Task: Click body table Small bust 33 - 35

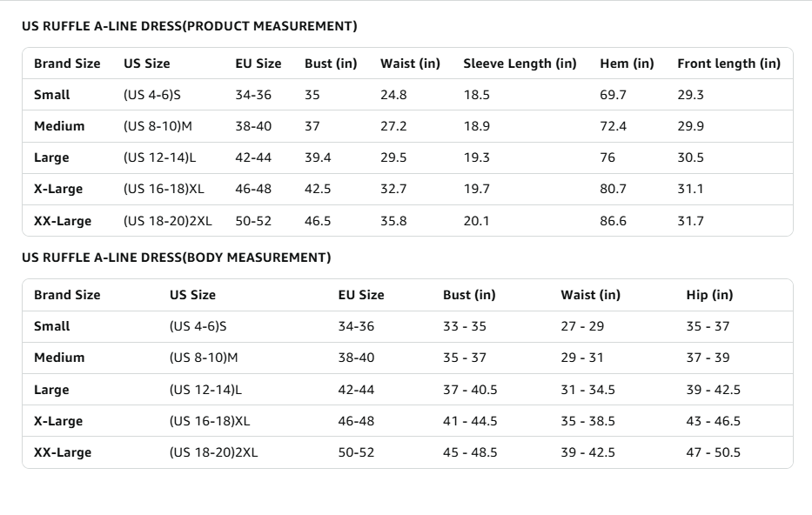Action: [x=465, y=326]
